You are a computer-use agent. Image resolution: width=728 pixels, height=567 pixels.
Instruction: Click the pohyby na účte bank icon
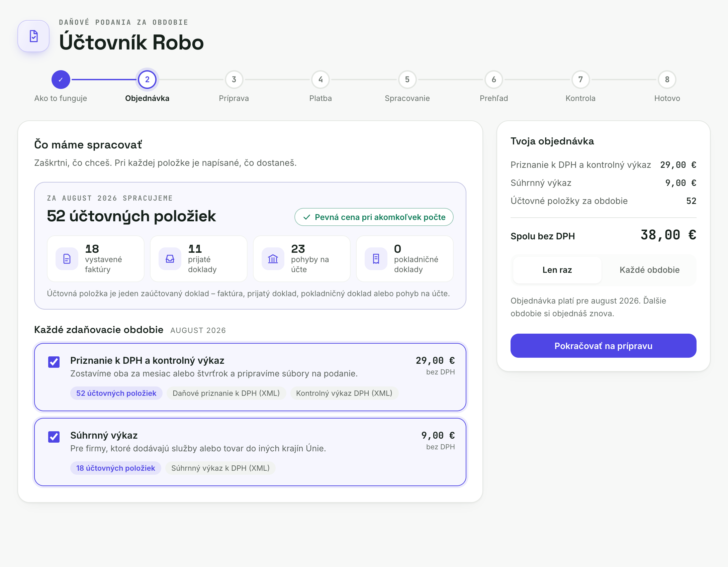coord(273,259)
